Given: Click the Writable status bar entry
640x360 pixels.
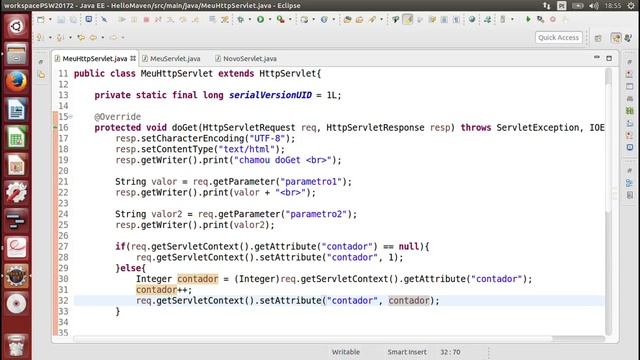Looking at the screenshot, I should tap(346, 352).
